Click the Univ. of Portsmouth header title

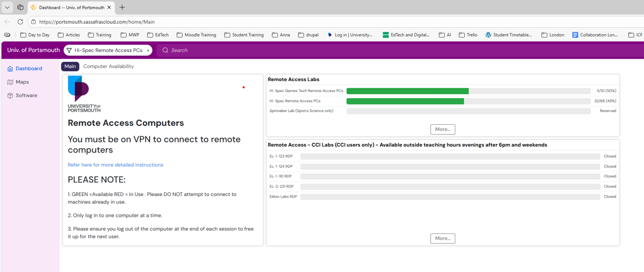33,50
